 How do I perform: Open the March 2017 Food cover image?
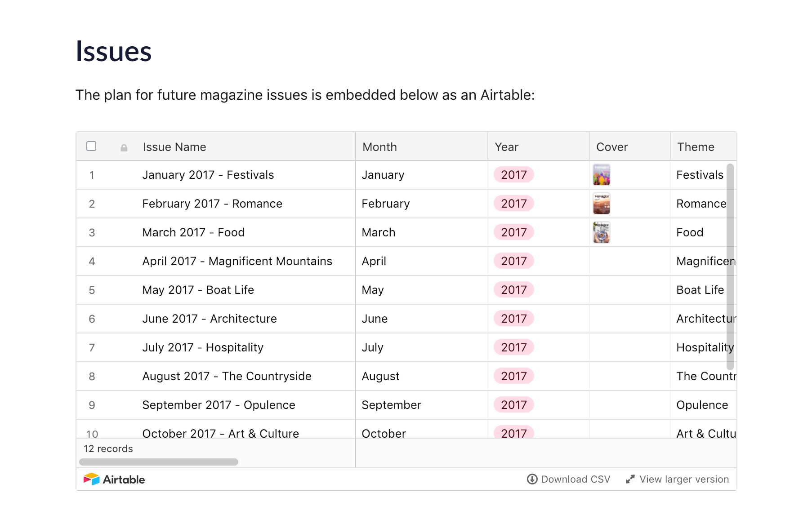point(601,232)
